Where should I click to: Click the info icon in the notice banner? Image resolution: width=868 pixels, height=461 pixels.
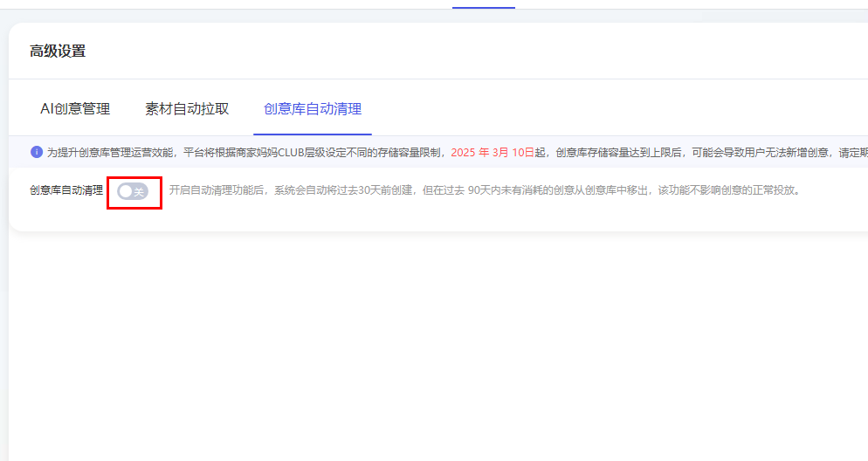tap(37, 152)
